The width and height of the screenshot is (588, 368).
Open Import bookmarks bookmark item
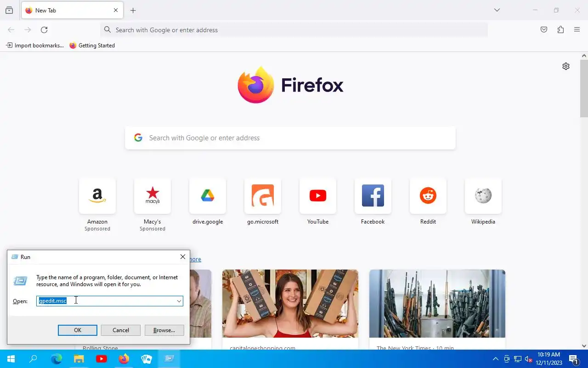click(x=35, y=46)
